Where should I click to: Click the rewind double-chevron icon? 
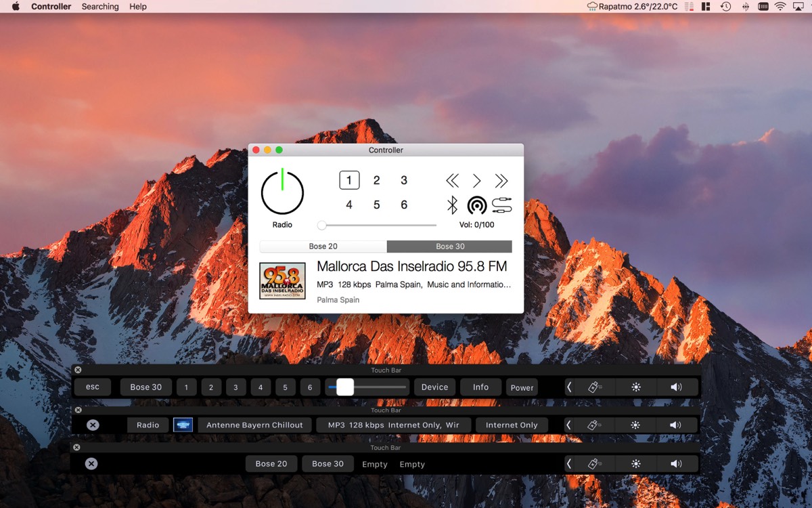coord(453,180)
